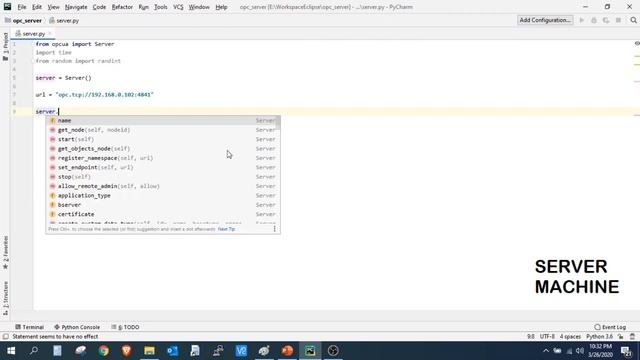Choose register_namespace(self, uri) suggestion

162,158
